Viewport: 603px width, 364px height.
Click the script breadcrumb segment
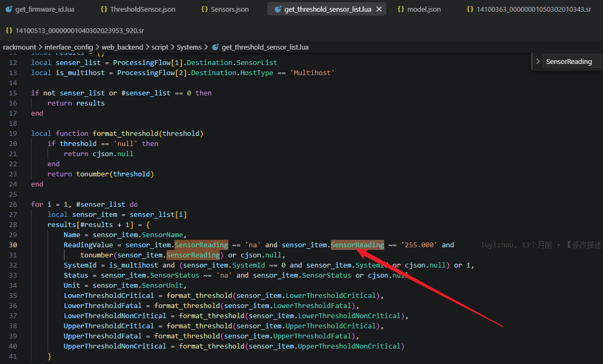[160, 47]
